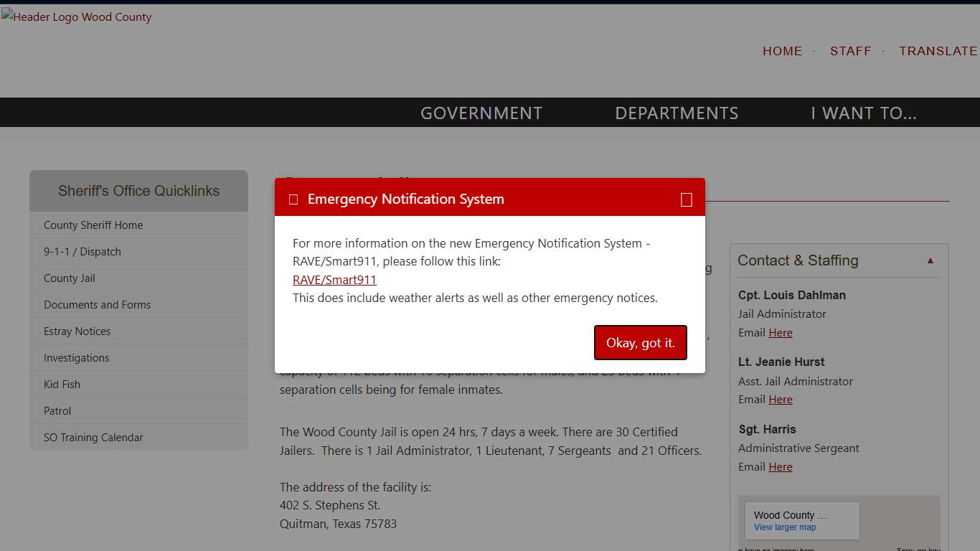Click the alert icon in popup header
This screenshot has width=980, height=551.
coord(293,199)
